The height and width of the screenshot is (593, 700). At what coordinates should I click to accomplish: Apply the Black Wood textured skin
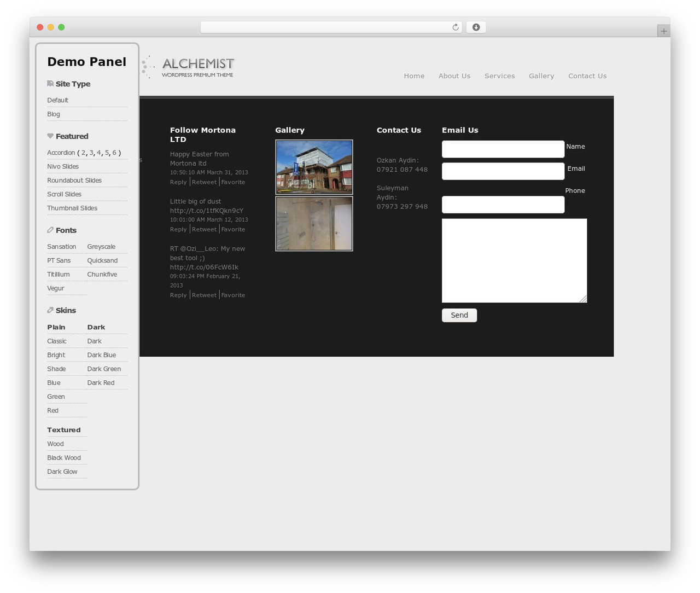[64, 458]
